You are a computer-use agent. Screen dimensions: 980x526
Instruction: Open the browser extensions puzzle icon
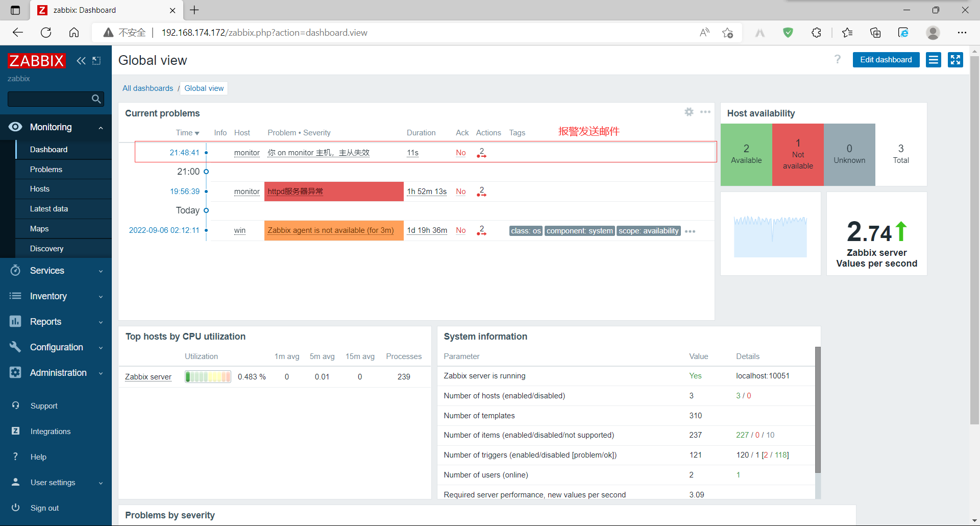coord(816,33)
